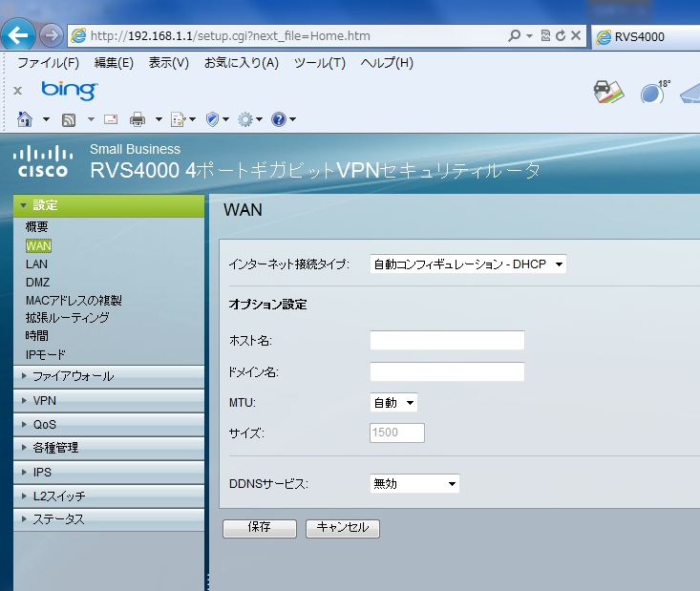Expand the 各種管理 section
Screen dimensions: 700x591
pyautogui.click(x=109, y=448)
